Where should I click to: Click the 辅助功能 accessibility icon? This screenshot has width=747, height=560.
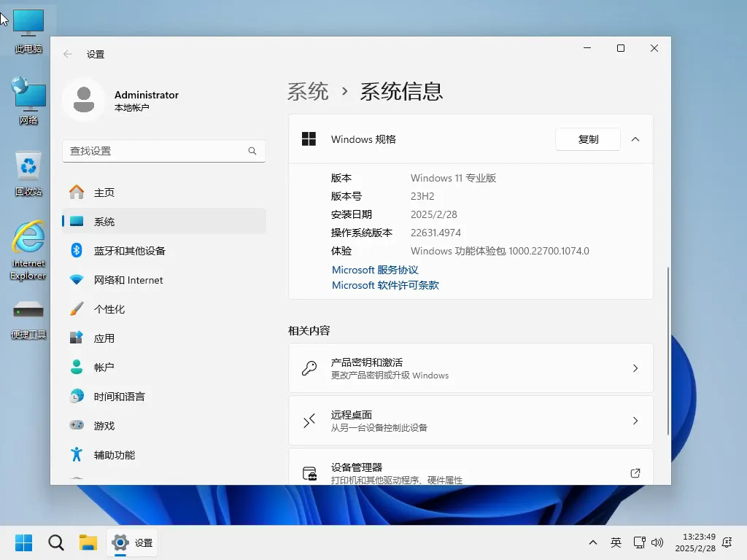coord(77,454)
